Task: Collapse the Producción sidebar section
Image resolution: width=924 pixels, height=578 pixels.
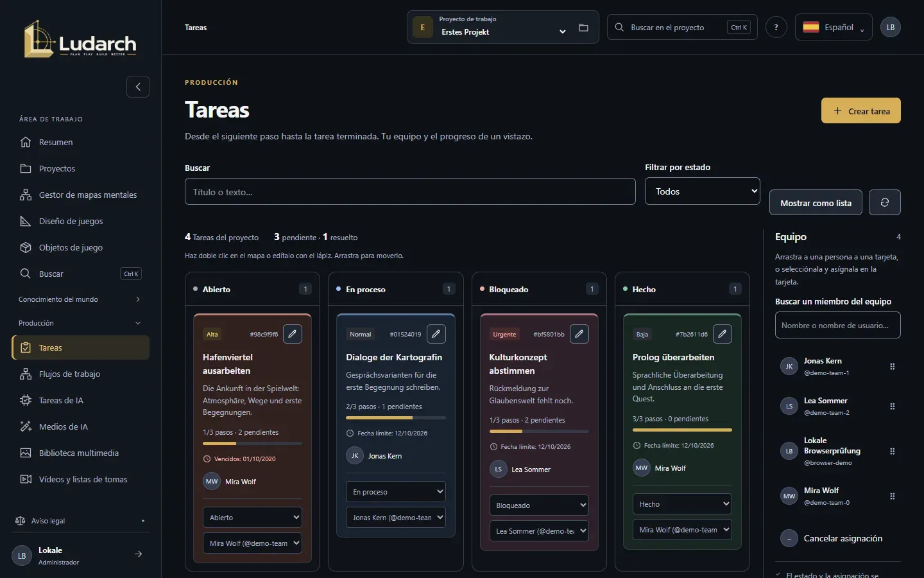Action: tap(80, 323)
